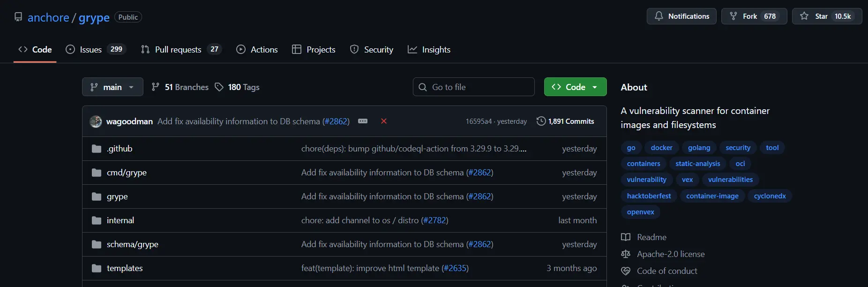Expand the green Code dropdown button
Viewport: 868px width, 287px height.
(575, 87)
